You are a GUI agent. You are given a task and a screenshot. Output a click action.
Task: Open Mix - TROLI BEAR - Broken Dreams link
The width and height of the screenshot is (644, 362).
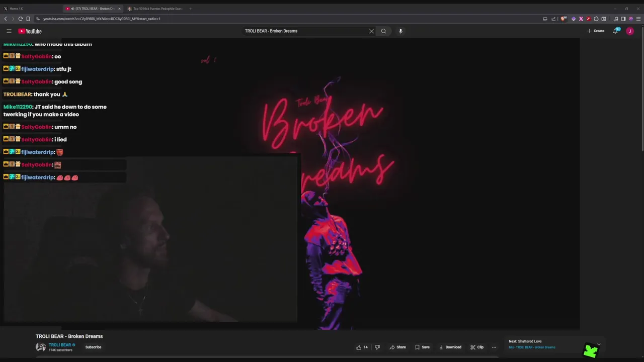(x=532, y=347)
